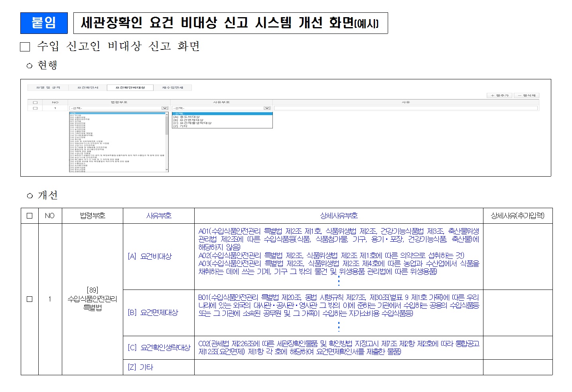Screen dimensions: 572x392
Task: Tick the checkbox for row NO 1 in the 현행 grid
Action: [35, 108]
